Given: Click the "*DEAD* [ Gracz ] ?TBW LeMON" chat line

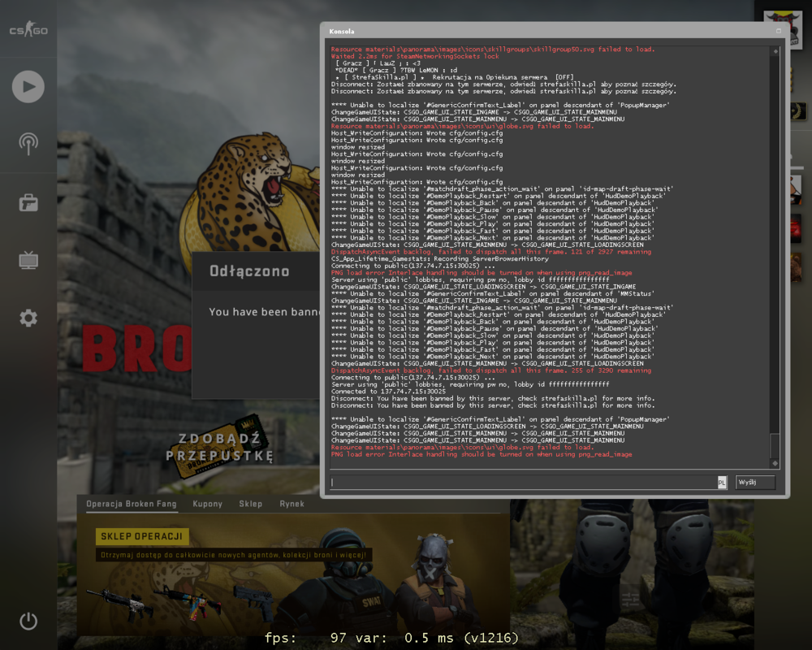Looking at the screenshot, I should (x=396, y=71).
